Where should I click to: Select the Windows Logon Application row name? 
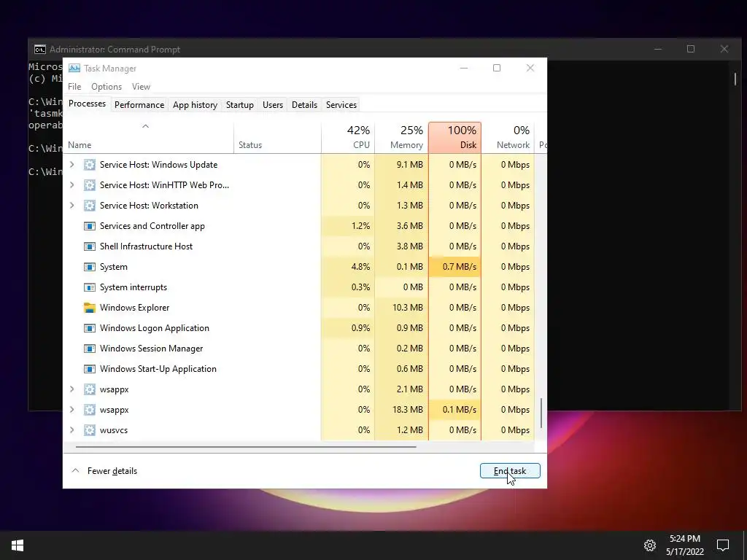coord(155,328)
